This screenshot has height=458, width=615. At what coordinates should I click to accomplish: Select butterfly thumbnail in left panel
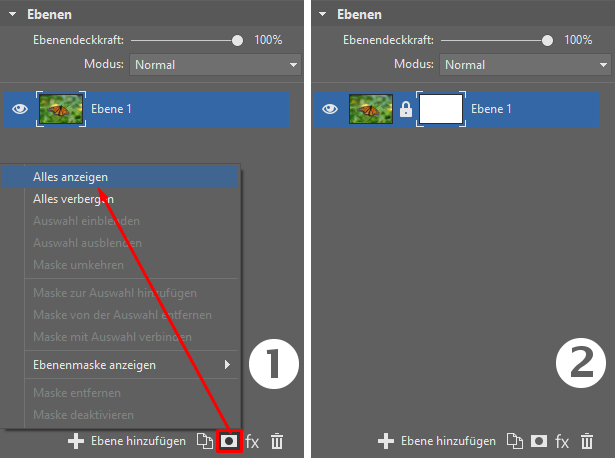click(61, 109)
